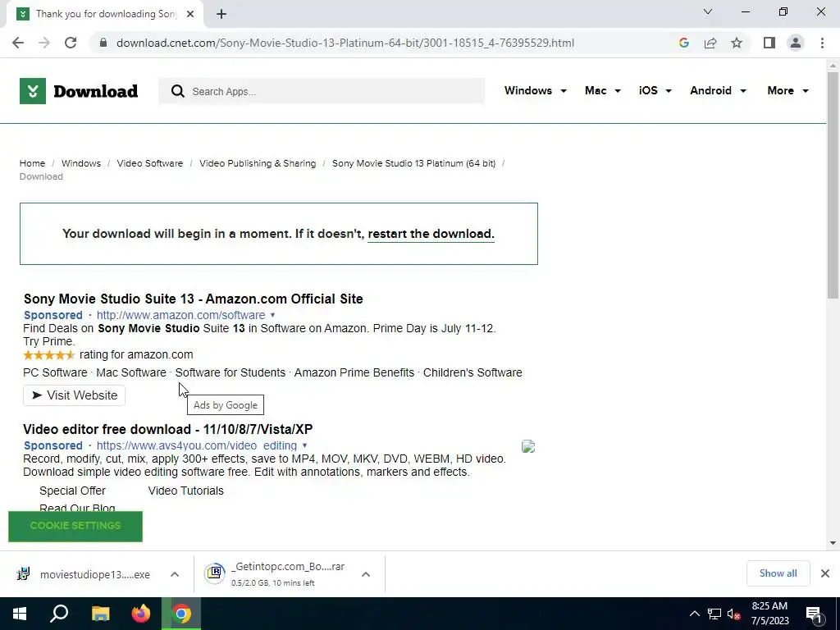Open Video Publishing & Sharing breadcrumb
The width and height of the screenshot is (840, 630).
pyautogui.click(x=258, y=163)
